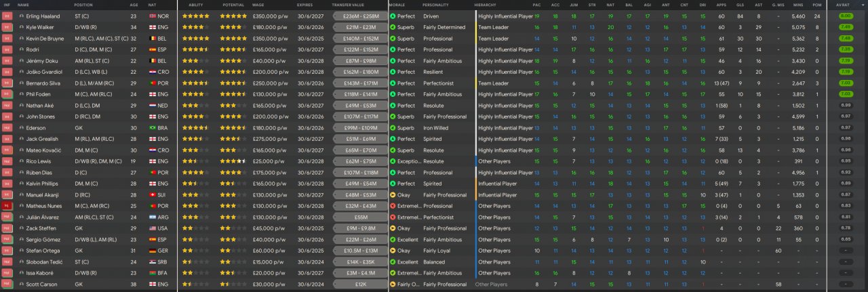868x292 pixels.
Task: Click the Perfect morale icon in Haaland's row
Action: (x=393, y=16)
